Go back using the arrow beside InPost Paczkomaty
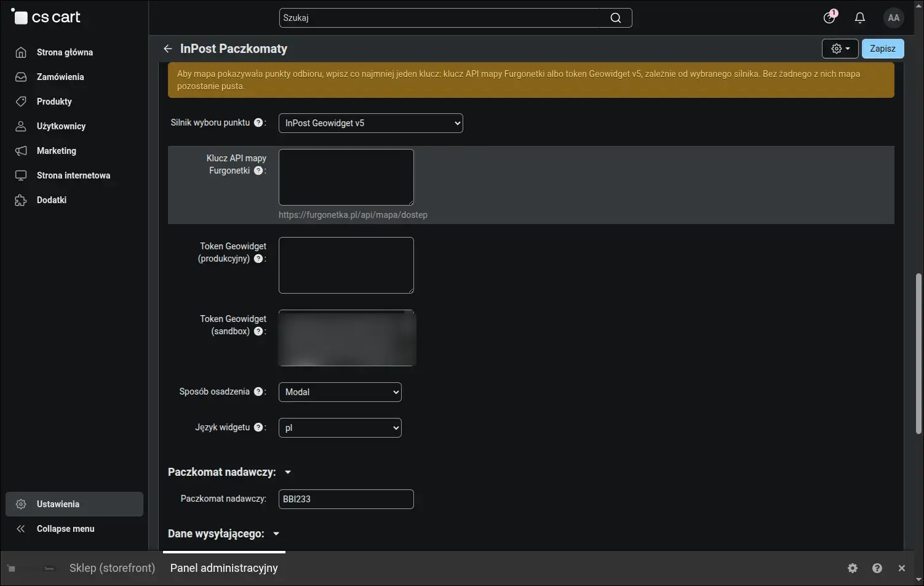Image resolution: width=924 pixels, height=586 pixels. [167, 49]
